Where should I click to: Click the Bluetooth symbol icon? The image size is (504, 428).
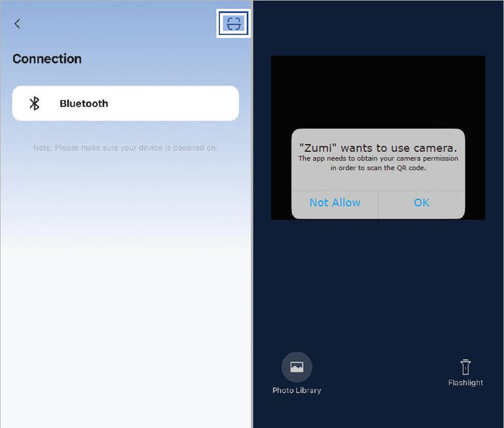pos(34,104)
